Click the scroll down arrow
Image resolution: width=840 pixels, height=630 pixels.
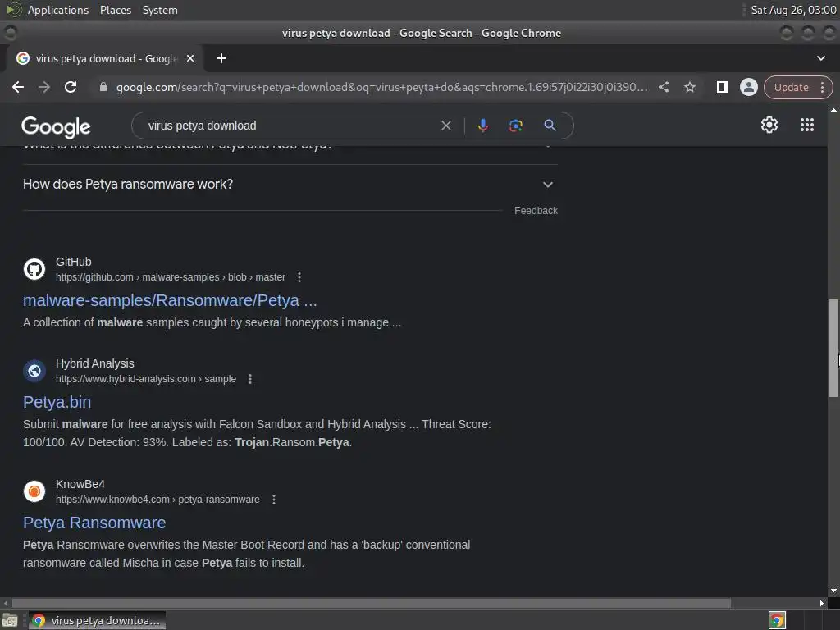point(833,591)
